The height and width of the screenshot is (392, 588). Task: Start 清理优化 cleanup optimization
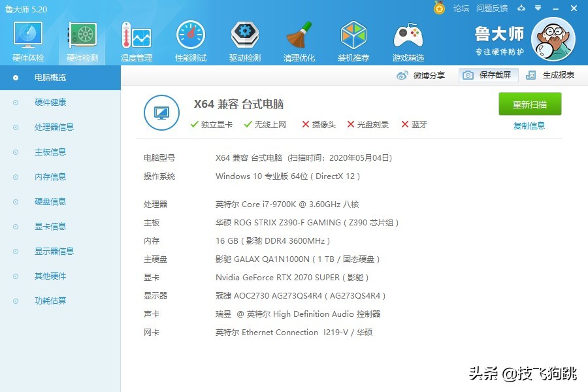299,39
